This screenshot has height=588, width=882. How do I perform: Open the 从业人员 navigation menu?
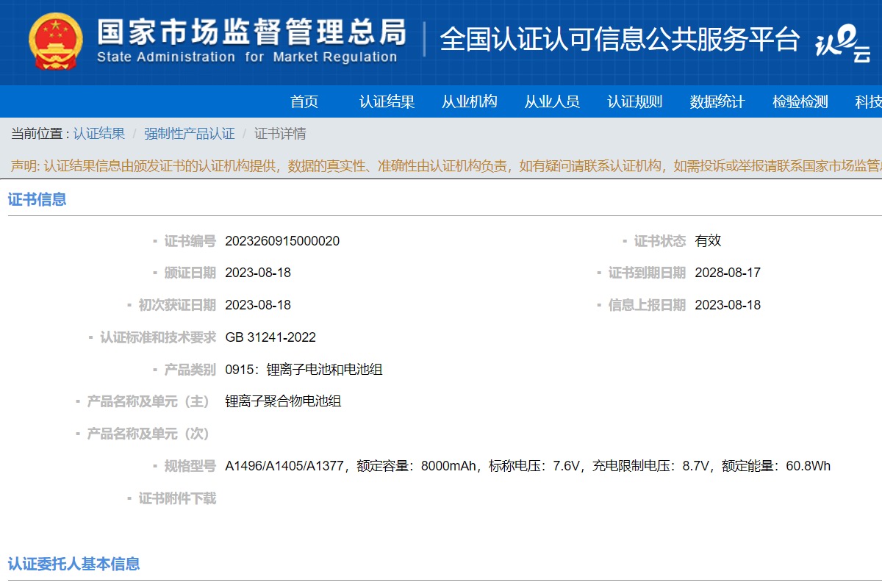click(x=552, y=102)
